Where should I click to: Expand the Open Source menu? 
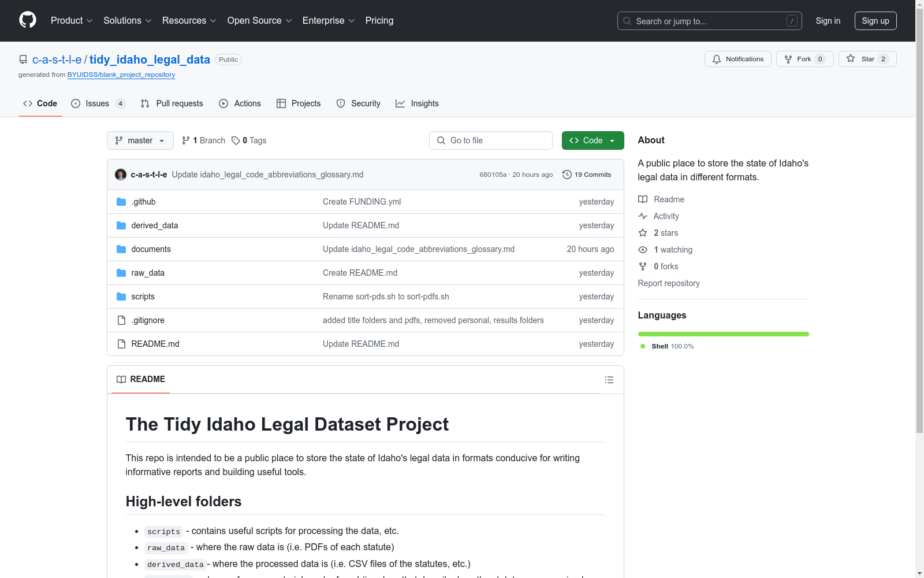pyautogui.click(x=260, y=20)
